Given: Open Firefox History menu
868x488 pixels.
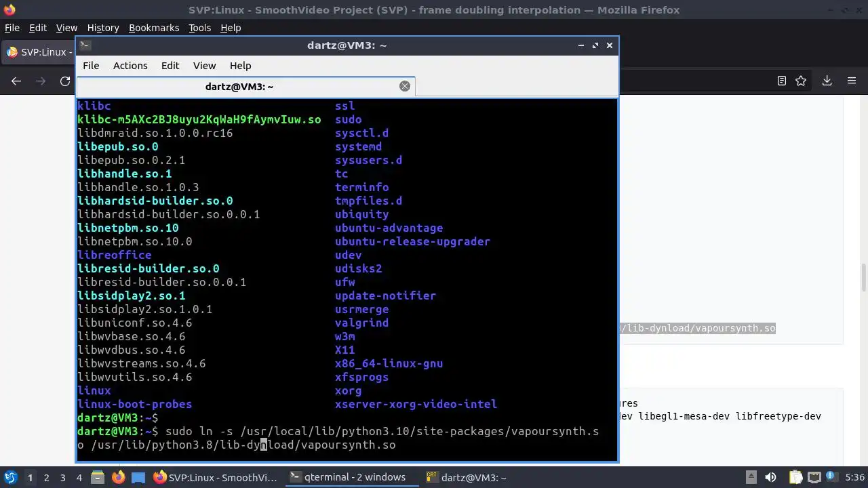Looking at the screenshot, I should pyautogui.click(x=103, y=28).
